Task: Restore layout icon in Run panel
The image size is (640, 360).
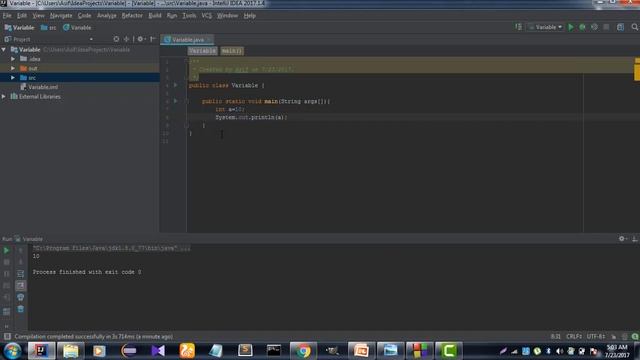Action: (x=7, y=312)
